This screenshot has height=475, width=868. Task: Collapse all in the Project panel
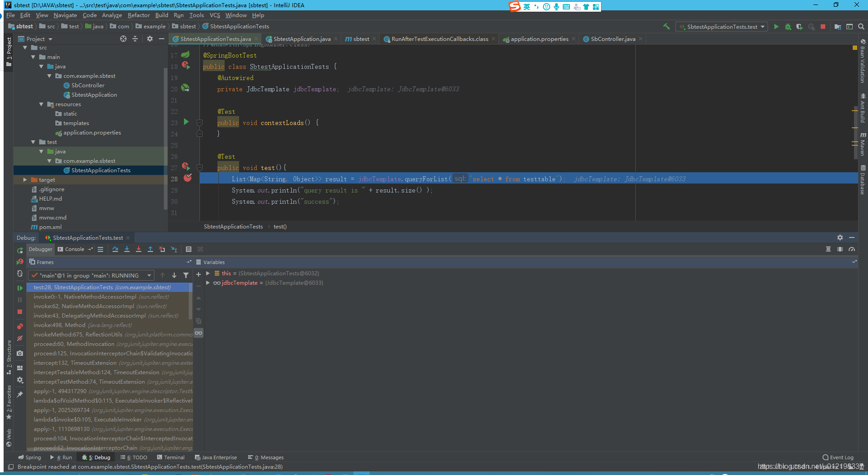coord(135,39)
